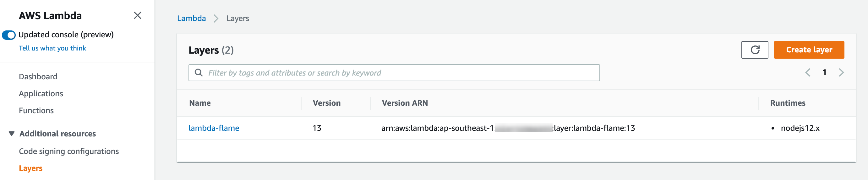Go to Dashboard in the sidebar

click(38, 77)
